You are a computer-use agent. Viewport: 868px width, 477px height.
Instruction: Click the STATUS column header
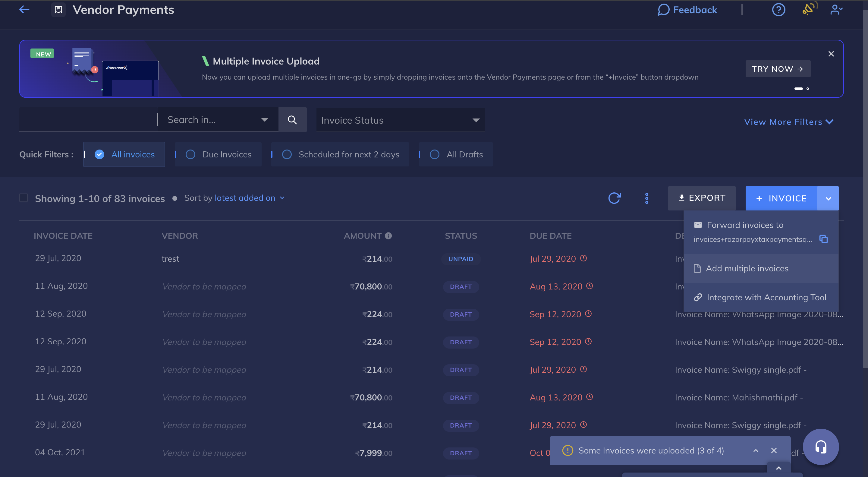tap(461, 235)
